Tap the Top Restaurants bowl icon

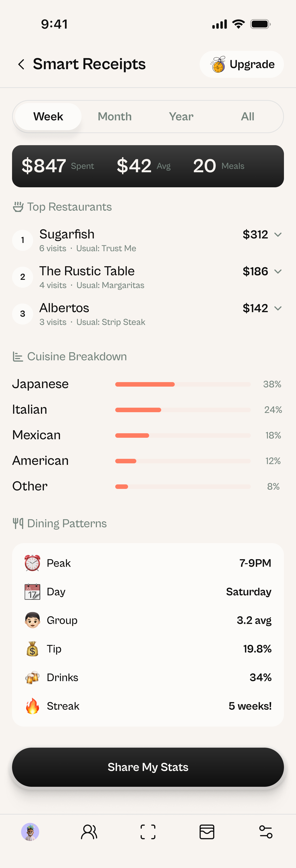pos(18,207)
